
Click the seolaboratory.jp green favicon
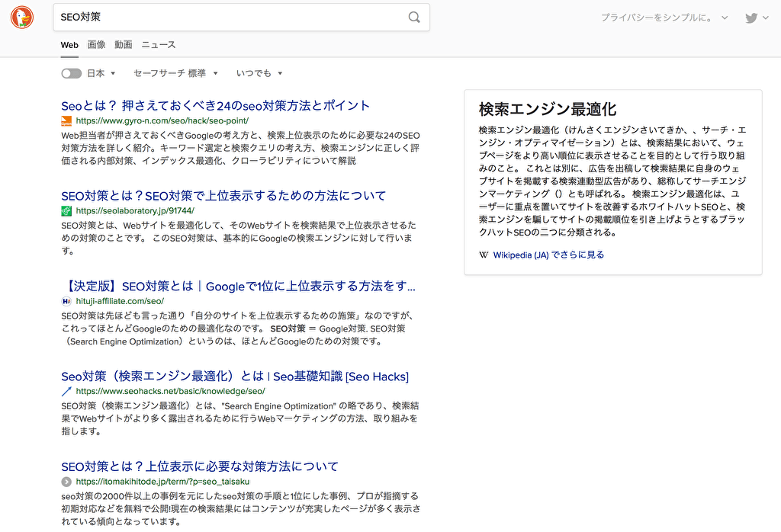coord(66,210)
